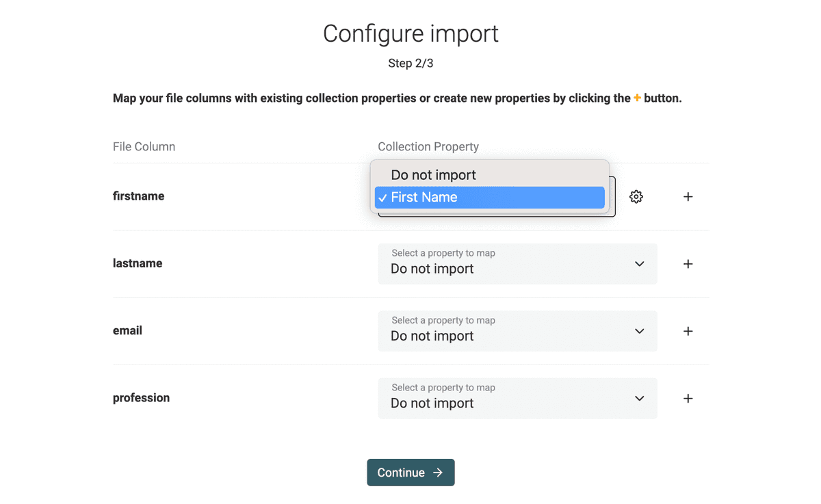Image resolution: width=821 pixels, height=504 pixels.
Task: Click the 'File Column' header text
Action: (x=144, y=146)
